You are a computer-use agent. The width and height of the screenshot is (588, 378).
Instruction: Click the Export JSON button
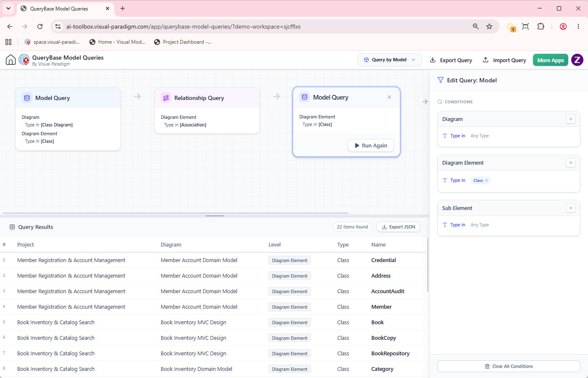coord(398,227)
